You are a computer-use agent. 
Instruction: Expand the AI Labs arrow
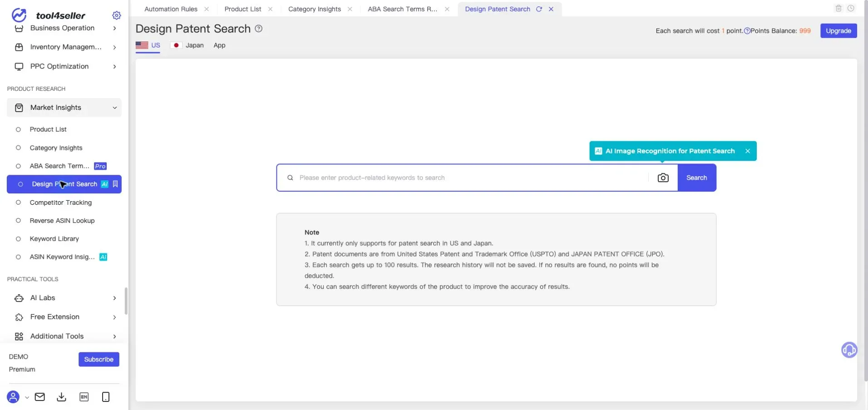114,298
